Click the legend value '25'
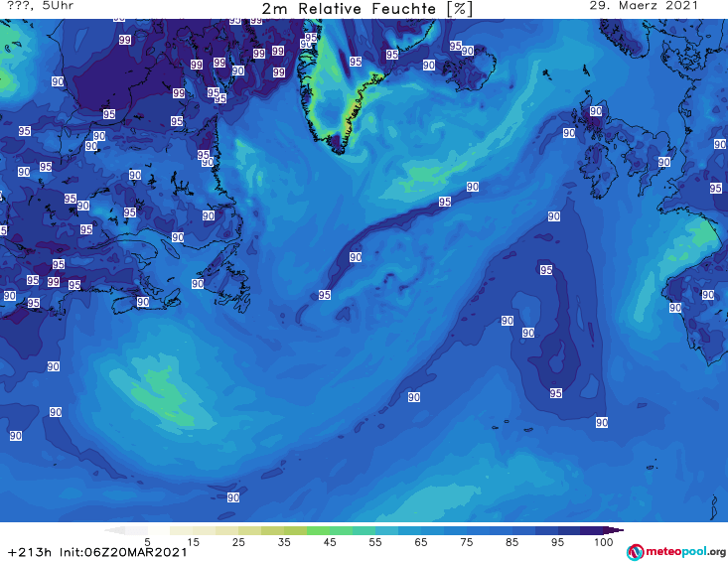The width and height of the screenshot is (728, 562). [x=238, y=542]
